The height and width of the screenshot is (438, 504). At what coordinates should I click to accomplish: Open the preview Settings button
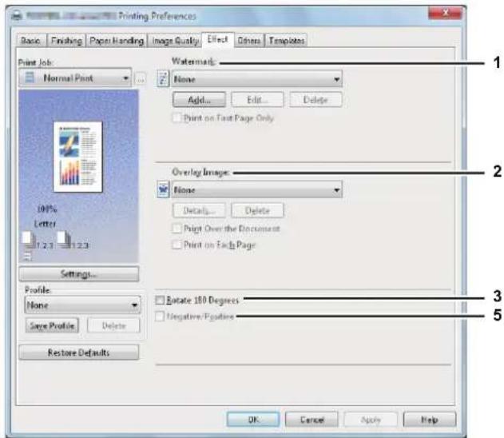click(x=79, y=274)
